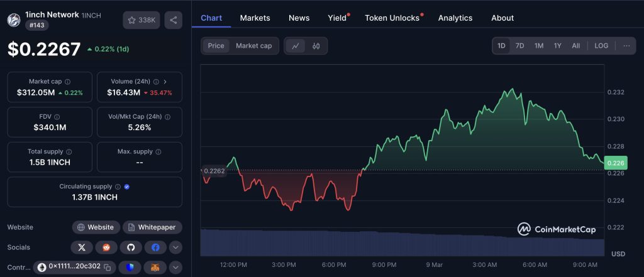Click Vol/Mkt Cap (24h) info icon
This screenshot has width=644, height=277.
[x=167, y=117]
